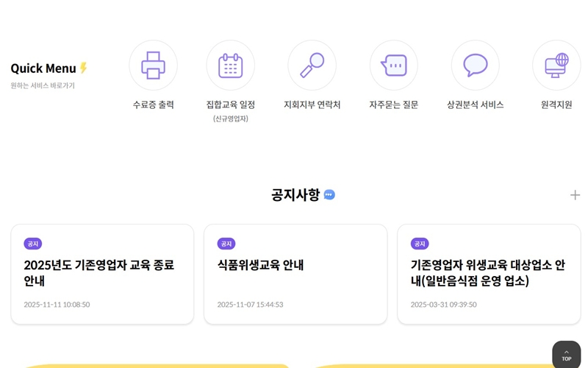The height and width of the screenshot is (368, 588).
Task: Click the 공지사항 section heading
Action: [295, 195]
